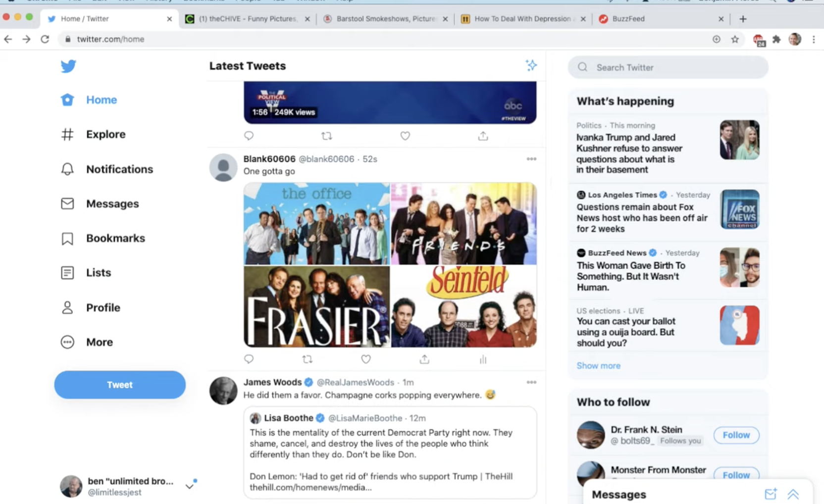Open more options for Blank60606 tweet
The height and width of the screenshot is (504, 824).
[x=531, y=159]
